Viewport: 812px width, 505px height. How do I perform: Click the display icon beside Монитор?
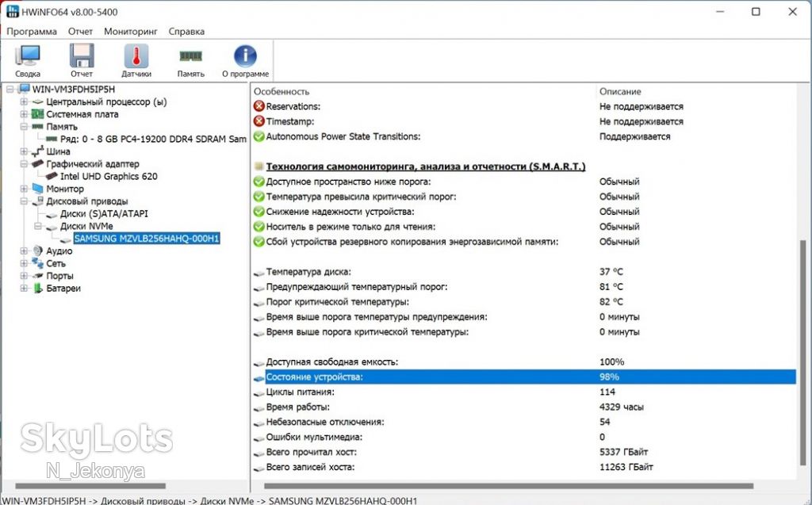[x=37, y=189]
